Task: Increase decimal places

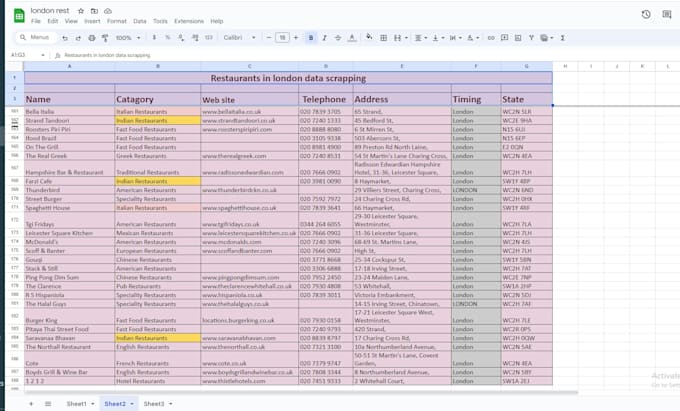Action: (195, 38)
